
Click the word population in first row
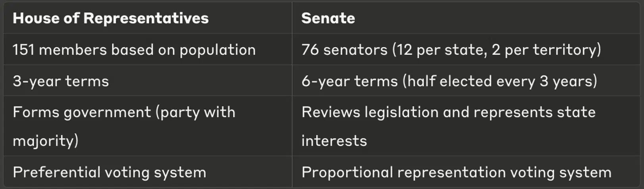click(218, 50)
